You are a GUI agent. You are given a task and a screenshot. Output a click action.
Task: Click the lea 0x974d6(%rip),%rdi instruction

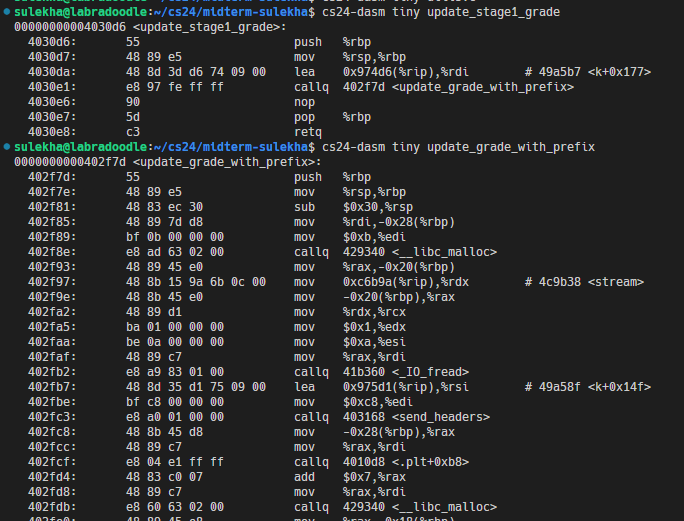[372, 72]
